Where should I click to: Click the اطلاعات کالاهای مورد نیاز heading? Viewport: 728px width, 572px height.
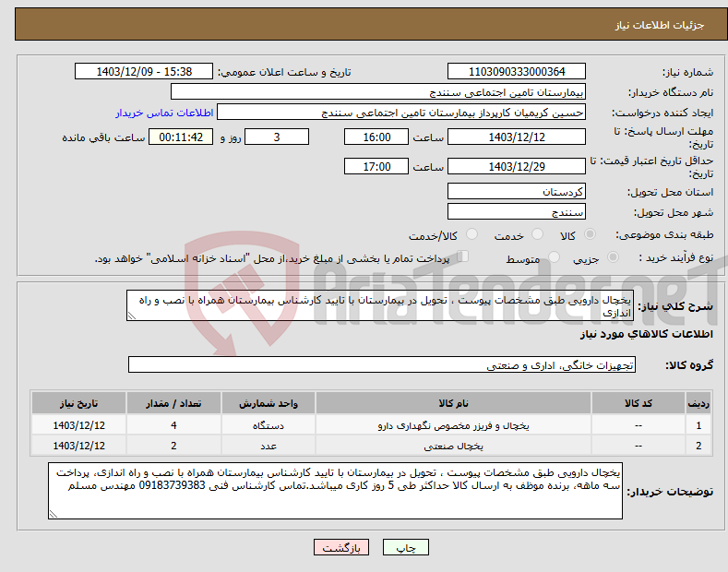pos(646,334)
